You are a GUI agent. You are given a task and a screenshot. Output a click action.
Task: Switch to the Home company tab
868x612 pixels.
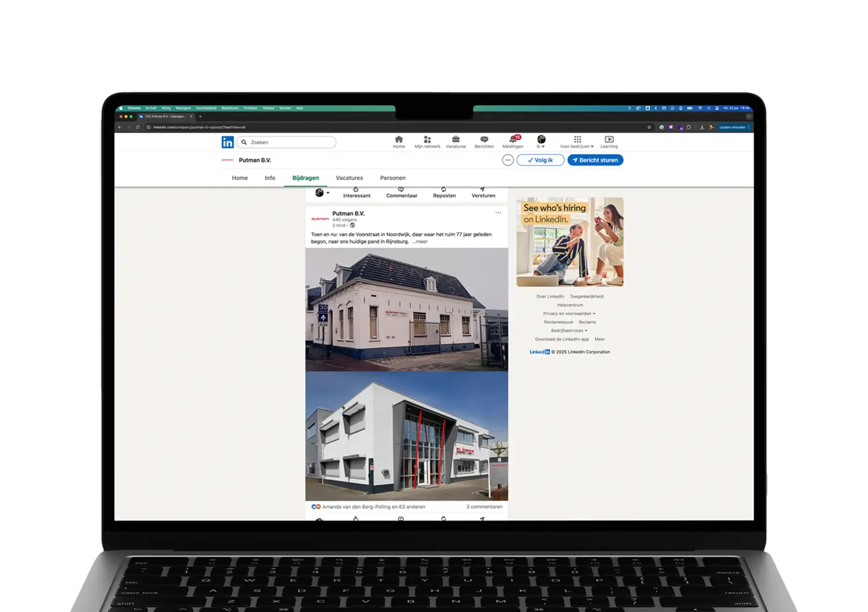coord(239,178)
